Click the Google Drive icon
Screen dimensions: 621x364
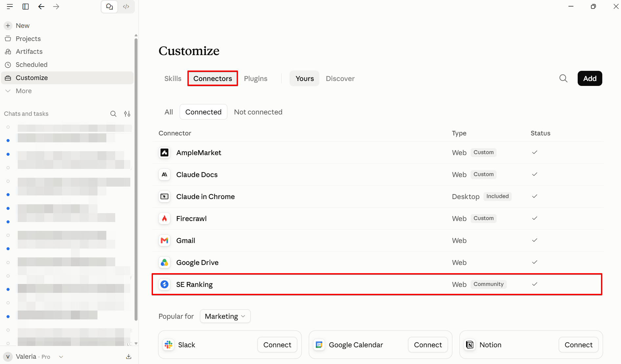[x=164, y=262]
